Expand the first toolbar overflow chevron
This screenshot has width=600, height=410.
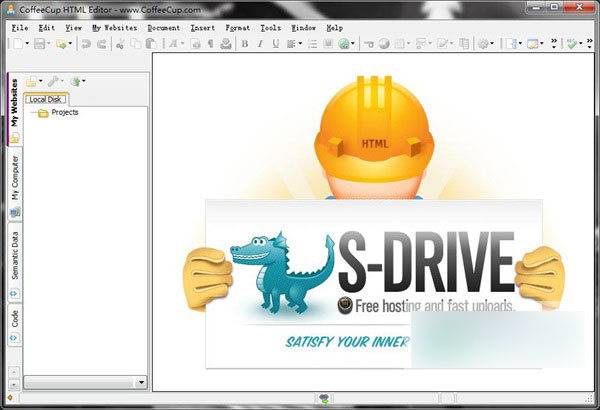coord(554,44)
